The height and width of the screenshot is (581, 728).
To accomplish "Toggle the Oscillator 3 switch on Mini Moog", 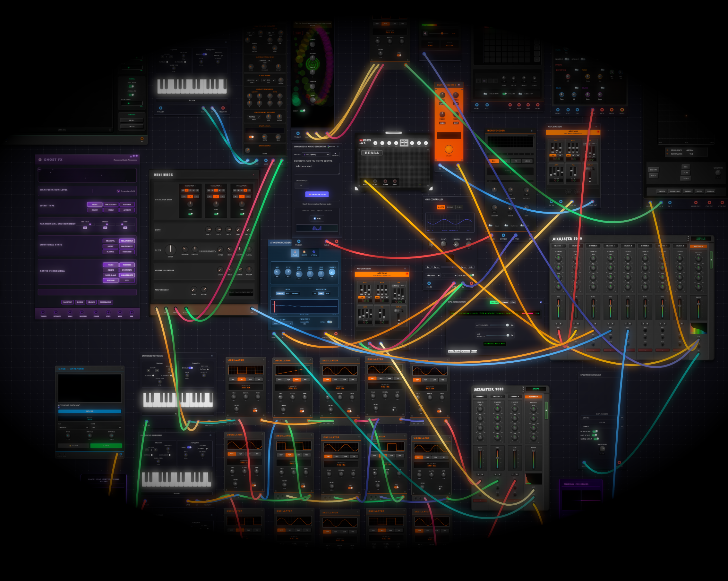I will (242, 214).
